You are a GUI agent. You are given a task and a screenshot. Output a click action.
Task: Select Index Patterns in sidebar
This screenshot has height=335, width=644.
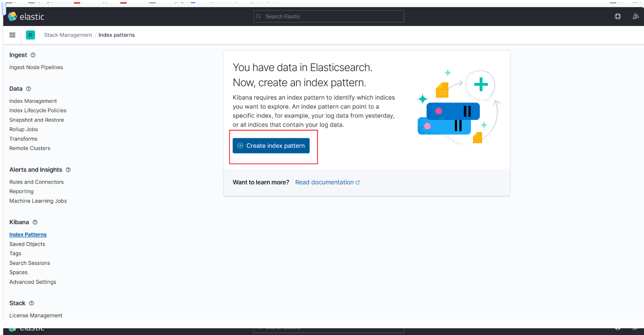[x=28, y=234]
